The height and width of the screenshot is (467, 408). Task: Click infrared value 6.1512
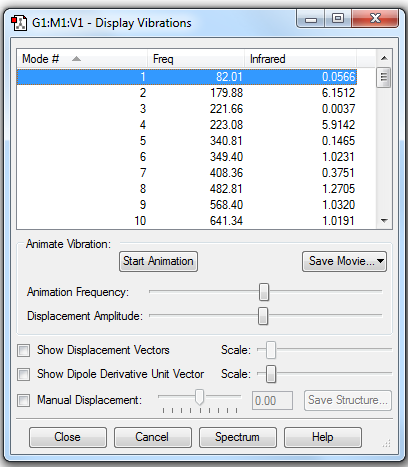(338, 93)
